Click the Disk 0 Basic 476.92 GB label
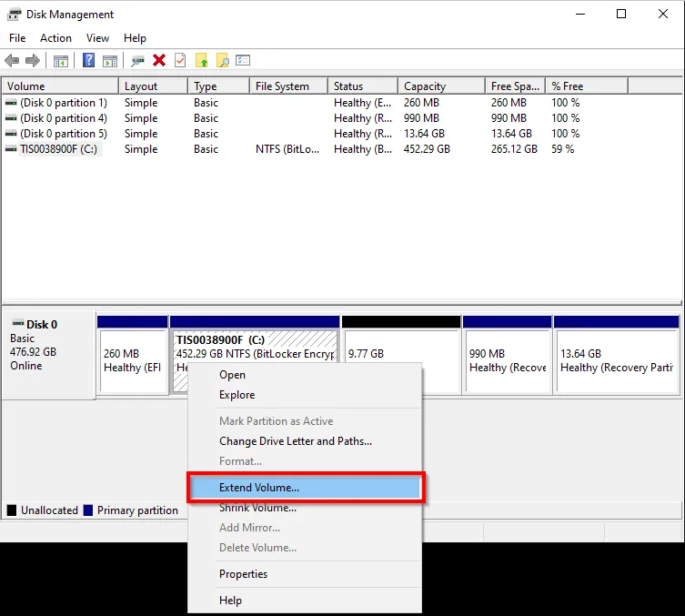This screenshot has height=616, width=685. click(x=48, y=355)
